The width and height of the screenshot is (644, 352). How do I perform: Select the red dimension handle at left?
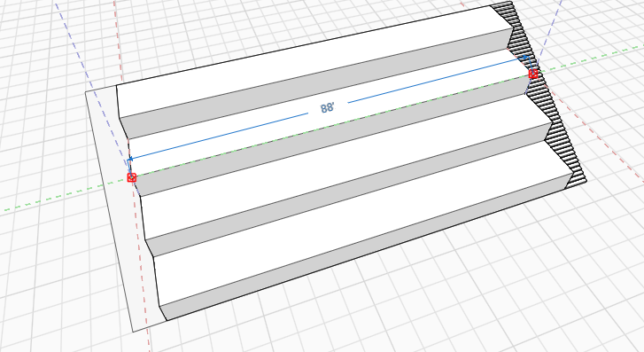click(132, 177)
